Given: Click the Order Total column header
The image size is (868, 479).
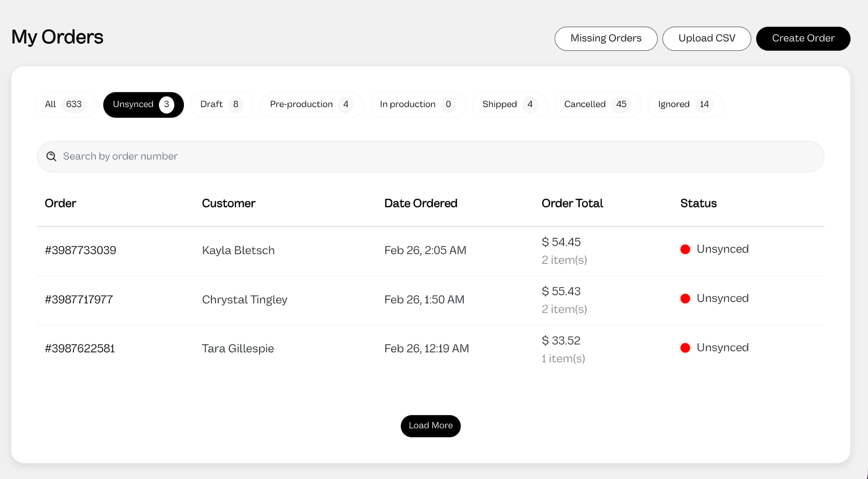Looking at the screenshot, I should [x=572, y=204].
